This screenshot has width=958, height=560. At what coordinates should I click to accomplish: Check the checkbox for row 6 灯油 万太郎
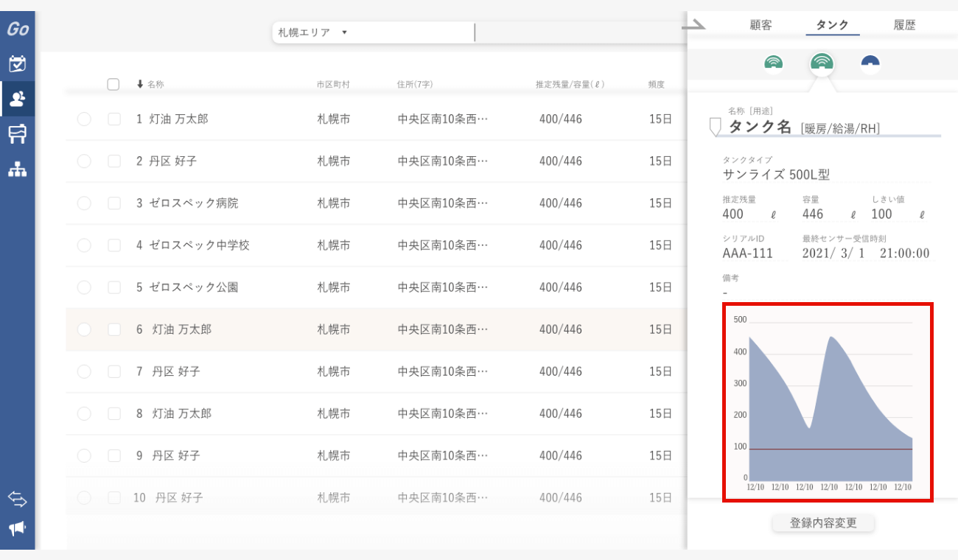tap(114, 329)
